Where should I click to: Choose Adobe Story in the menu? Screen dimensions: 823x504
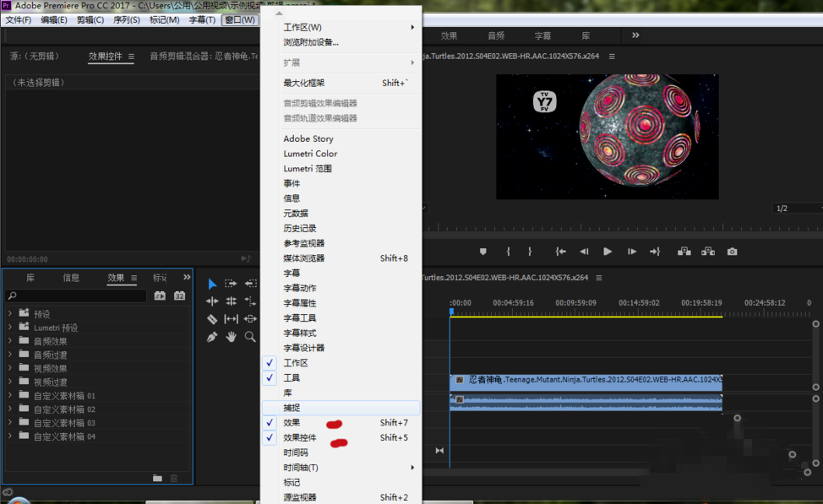(x=309, y=138)
